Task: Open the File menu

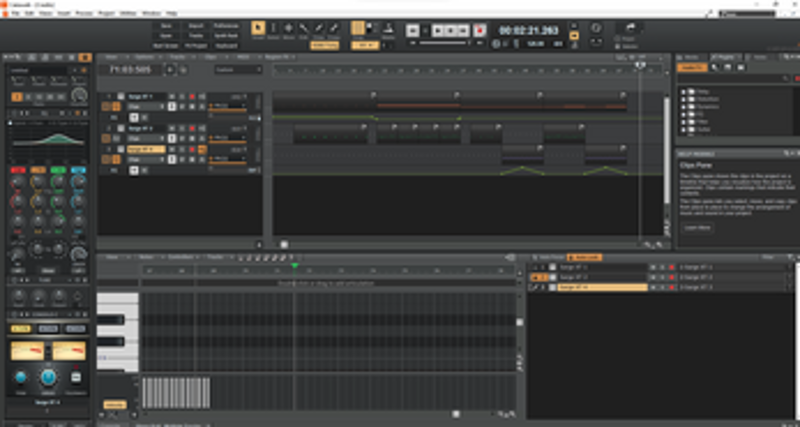Action: [15, 13]
